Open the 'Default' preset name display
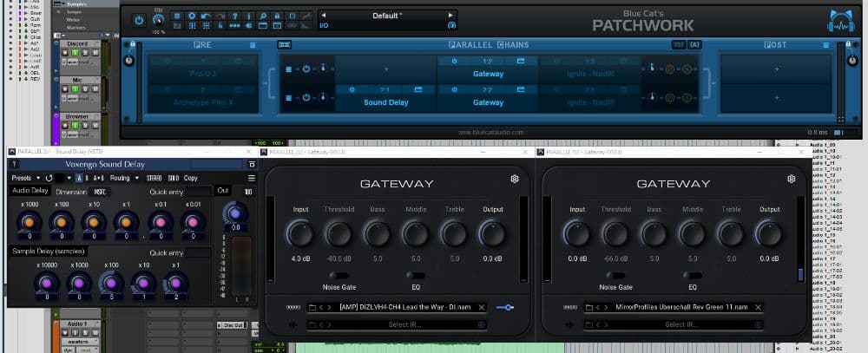The height and width of the screenshot is (353, 868). pyautogui.click(x=387, y=16)
